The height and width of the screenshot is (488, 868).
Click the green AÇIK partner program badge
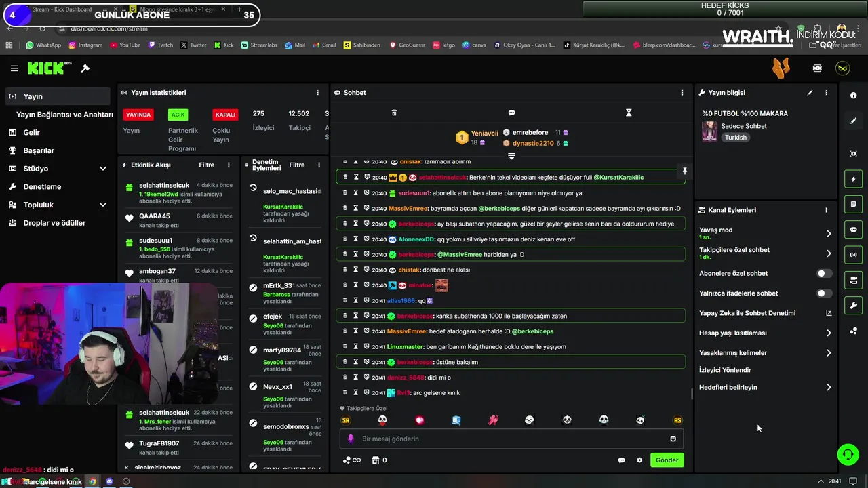(178, 115)
